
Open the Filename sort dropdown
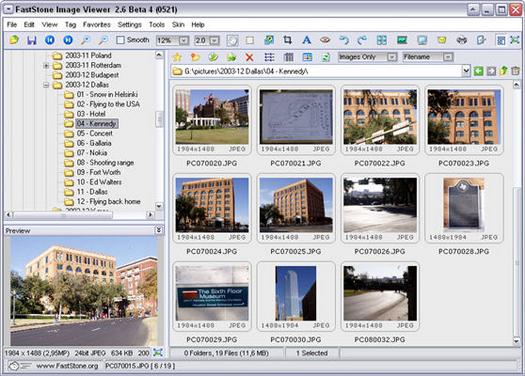coord(448,57)
